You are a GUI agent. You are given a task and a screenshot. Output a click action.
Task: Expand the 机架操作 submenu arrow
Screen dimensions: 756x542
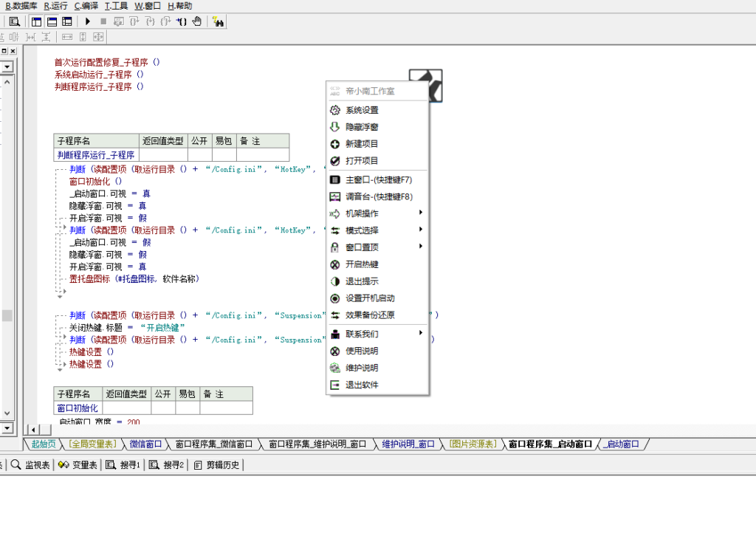[x=421, y=213]
